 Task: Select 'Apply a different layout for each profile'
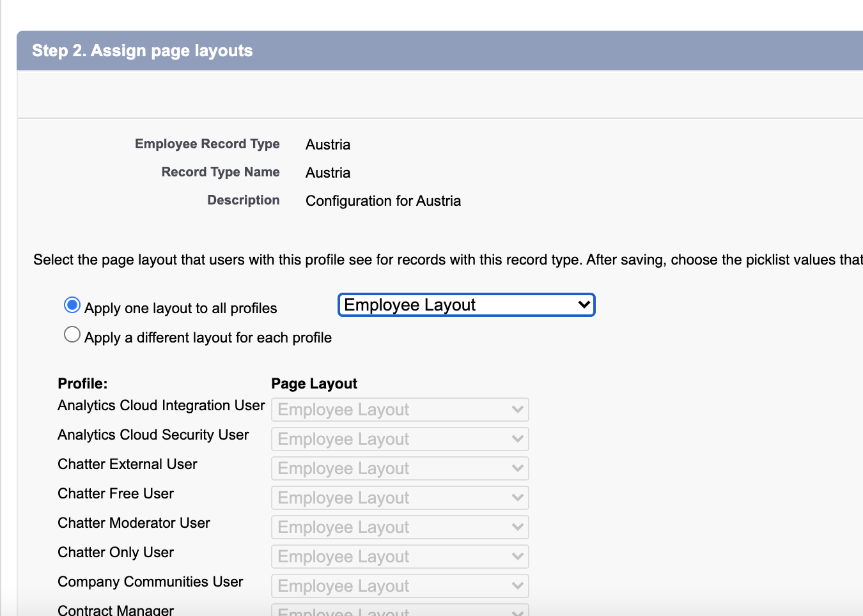[x=72, y=335]
